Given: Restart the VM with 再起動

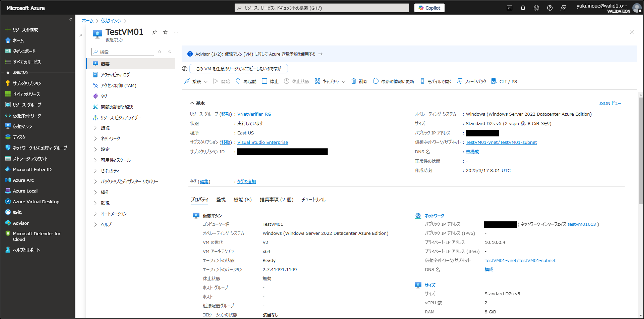Looking at the screenshot, I should [246, 81].
